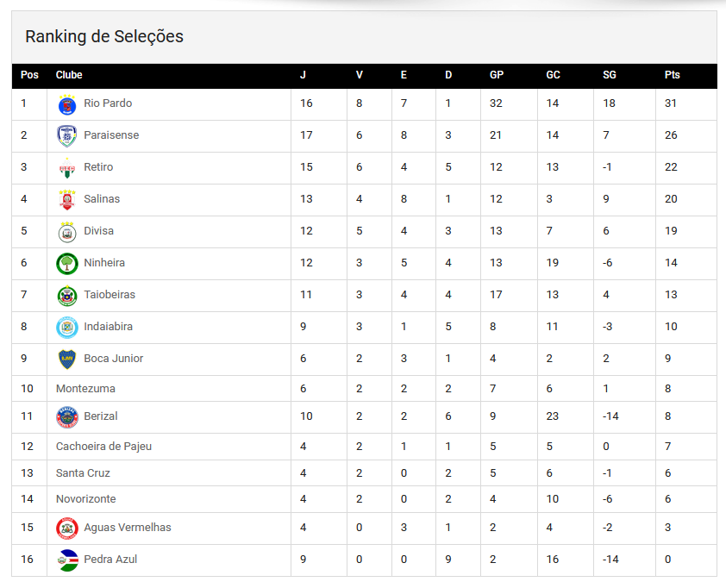Click the Clube column header
Viewport: 726px width, 588px height.
[x=69, y=75]
